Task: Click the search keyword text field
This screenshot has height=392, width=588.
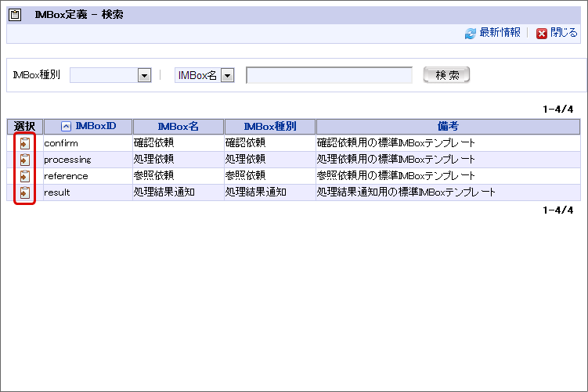Action: [329, 75]
